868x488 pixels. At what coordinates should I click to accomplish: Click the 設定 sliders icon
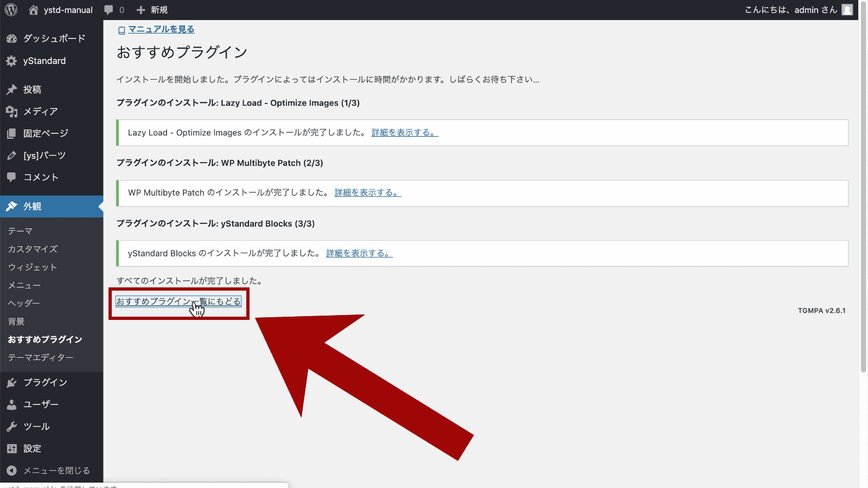coord(11,448)
